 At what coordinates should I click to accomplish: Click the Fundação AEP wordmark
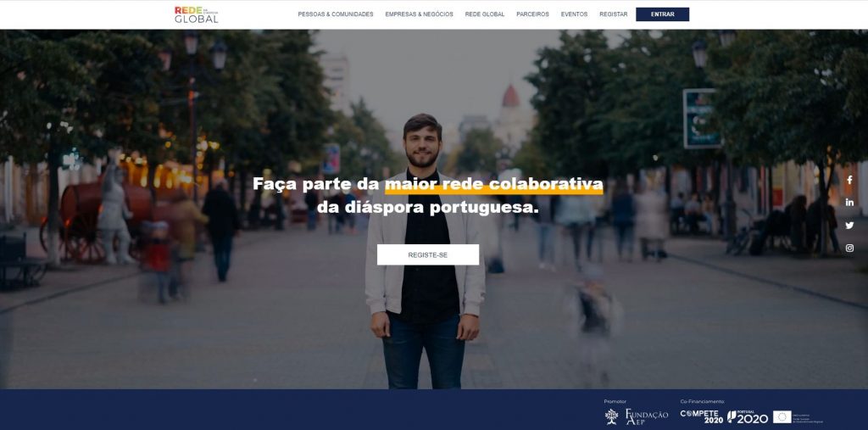point(647,416)
